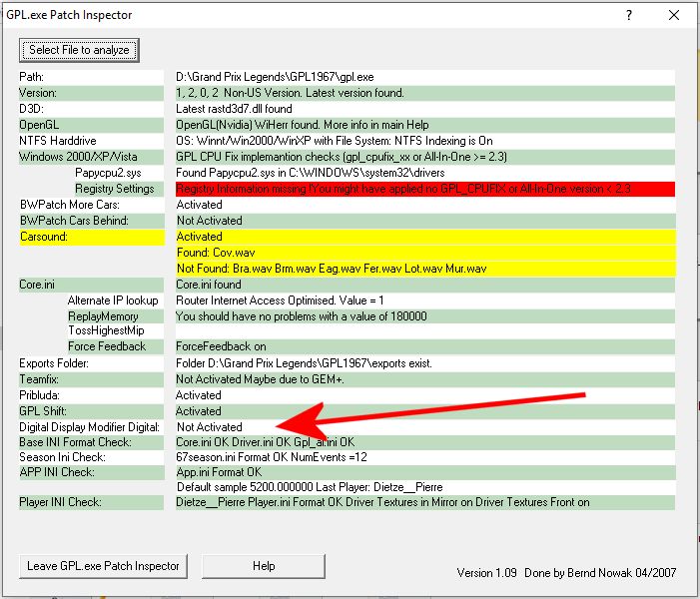Click Select File to analyze button
This screenshot has height=599, width=700.
(x=79, y=50)
